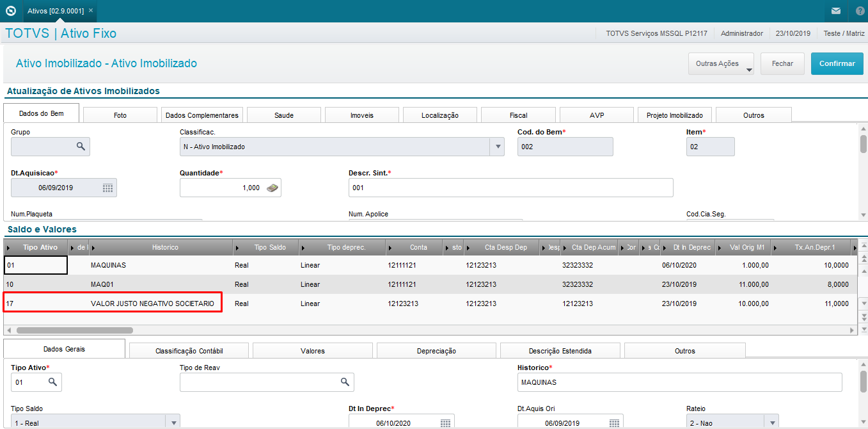Switch to the Foto tab
This screenshot has height=429, width=868.
(120, 115)
